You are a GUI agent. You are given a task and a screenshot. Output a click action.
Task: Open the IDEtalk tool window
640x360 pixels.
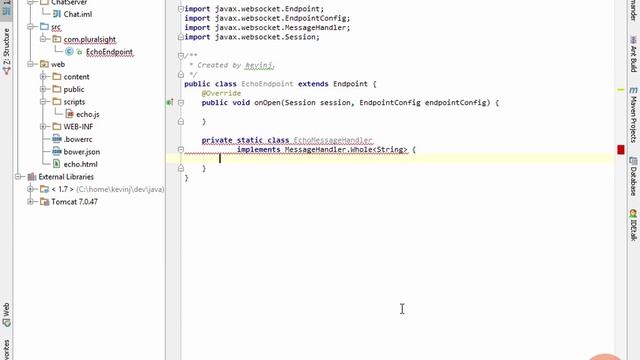pyautogui.click(x=633, y=224)
